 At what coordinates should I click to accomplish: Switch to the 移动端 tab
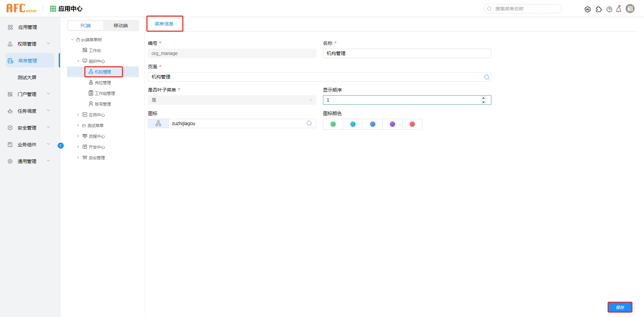point(121,25)
